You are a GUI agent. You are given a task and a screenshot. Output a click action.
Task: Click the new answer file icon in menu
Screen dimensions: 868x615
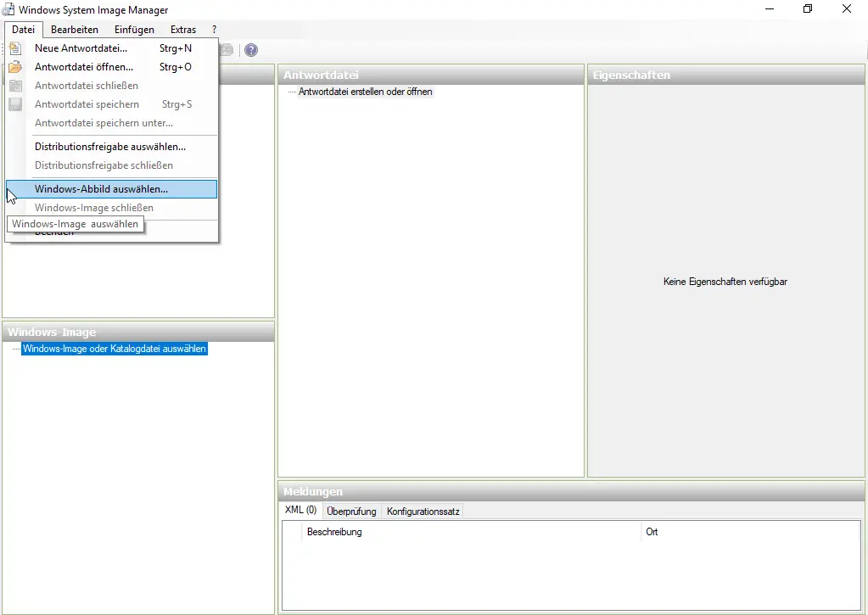click(15, 48)
